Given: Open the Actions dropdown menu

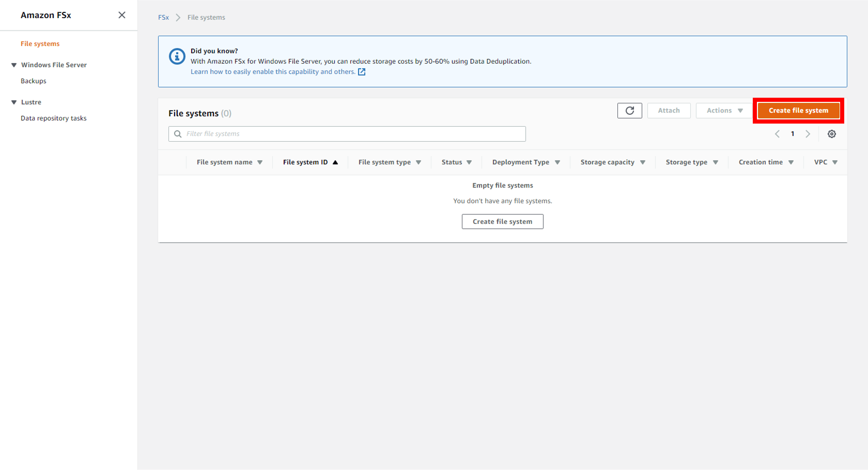Looking at the screenshot, I should [x=724, y=111].
